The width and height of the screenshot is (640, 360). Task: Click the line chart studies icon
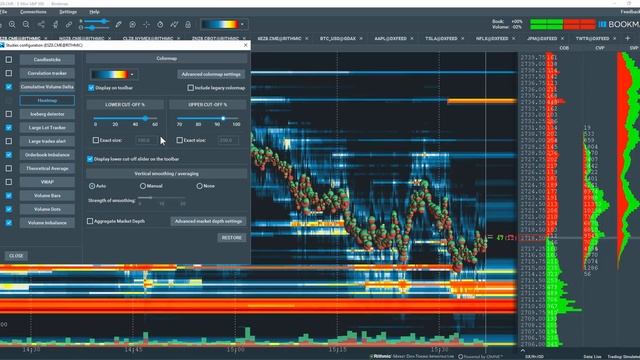pyautogui.click(x=174, y=24)
